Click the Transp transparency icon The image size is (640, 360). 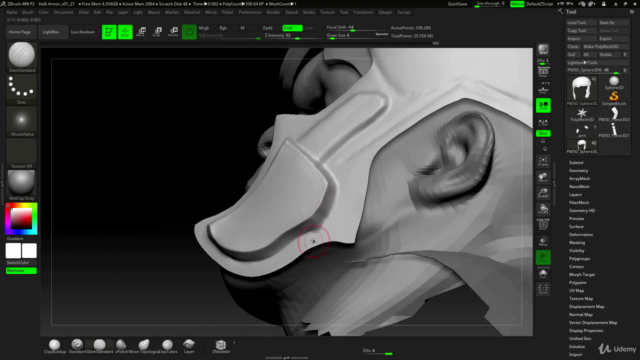click(543, 241)
